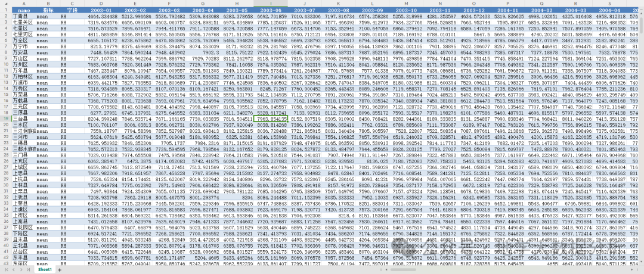Select the cell '丘北县'
Viewport: 644px width, 274px height.
click(x=23, y=245)
